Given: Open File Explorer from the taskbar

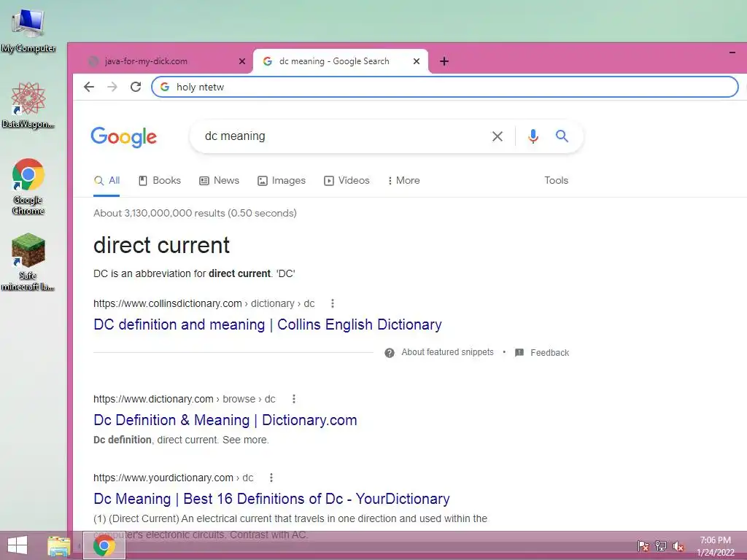Looking at the screenshot, I should [x=59, y=545].
